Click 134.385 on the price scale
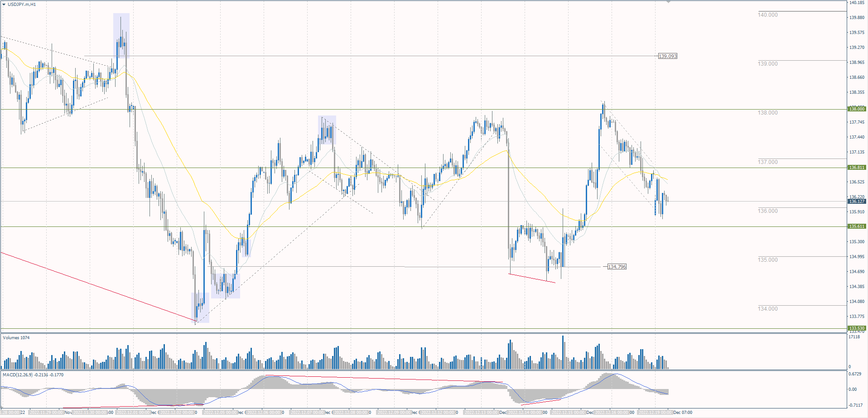The image size is (868, 418). coord(857,287)
